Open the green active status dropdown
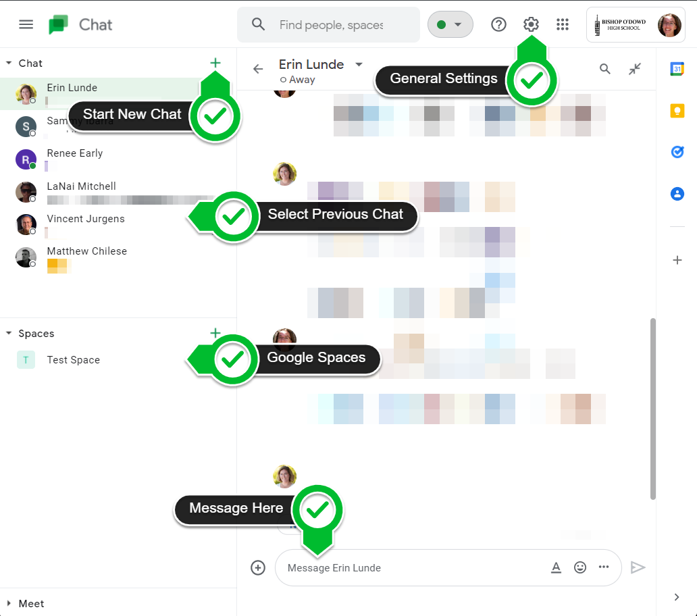The image size is (697, 616). tap(450, 24)
